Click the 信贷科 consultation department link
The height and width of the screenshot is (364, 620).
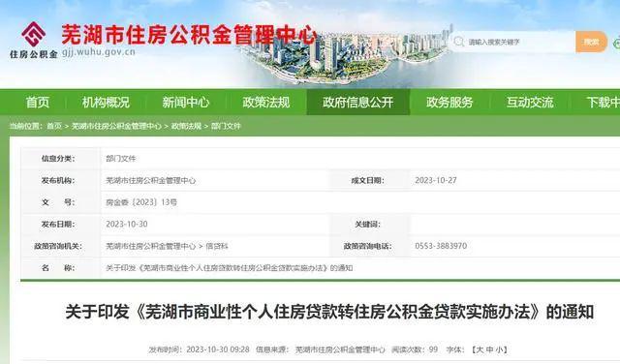[x=217, y=246]
